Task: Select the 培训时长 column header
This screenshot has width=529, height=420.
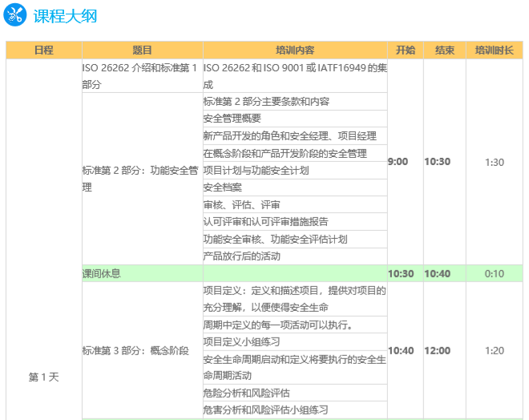Action: coord(494,50)
